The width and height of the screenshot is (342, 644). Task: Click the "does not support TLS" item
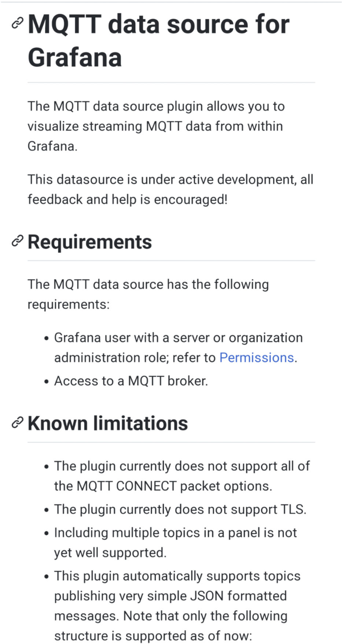pyautogui.click(x=180, y=509)
